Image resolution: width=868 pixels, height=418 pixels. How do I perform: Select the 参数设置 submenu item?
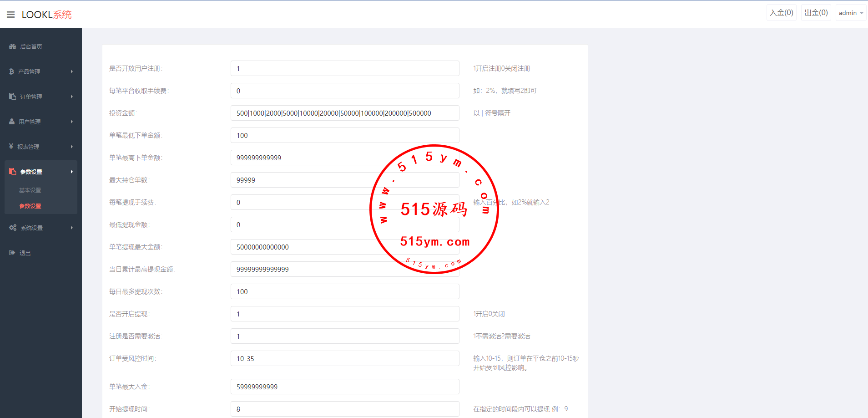[x=30, y=206]
